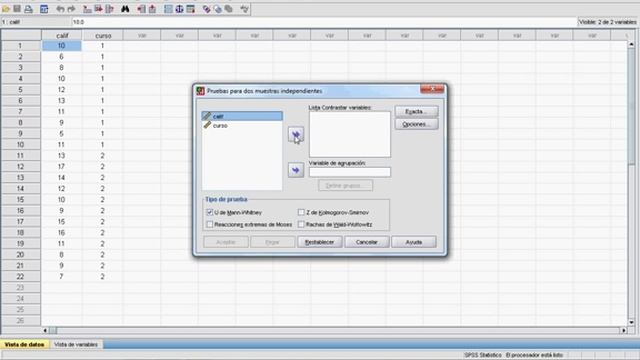640x360 pixels.
Task: Click curso value in row 5
Action: 102,89
